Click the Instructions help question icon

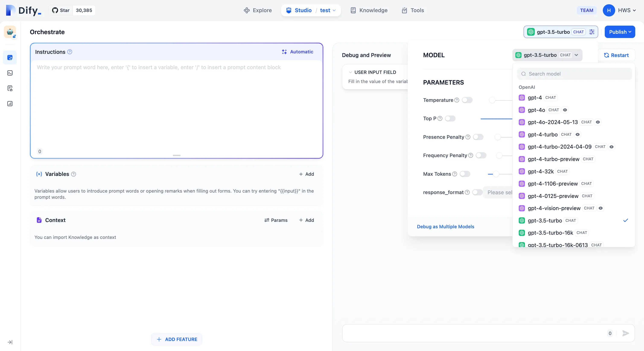pyautogui.click(x=70, y=52)
